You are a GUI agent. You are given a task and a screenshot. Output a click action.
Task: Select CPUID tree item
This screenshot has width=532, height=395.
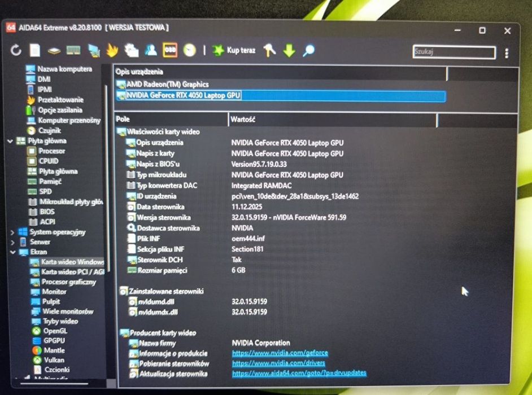point(43,161)
